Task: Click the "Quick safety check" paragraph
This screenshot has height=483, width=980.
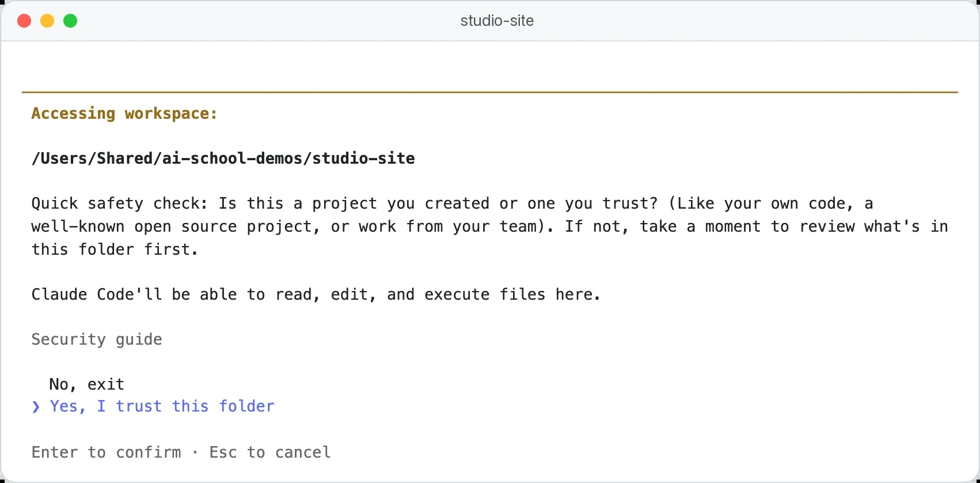Action: (x=489, y=227)
